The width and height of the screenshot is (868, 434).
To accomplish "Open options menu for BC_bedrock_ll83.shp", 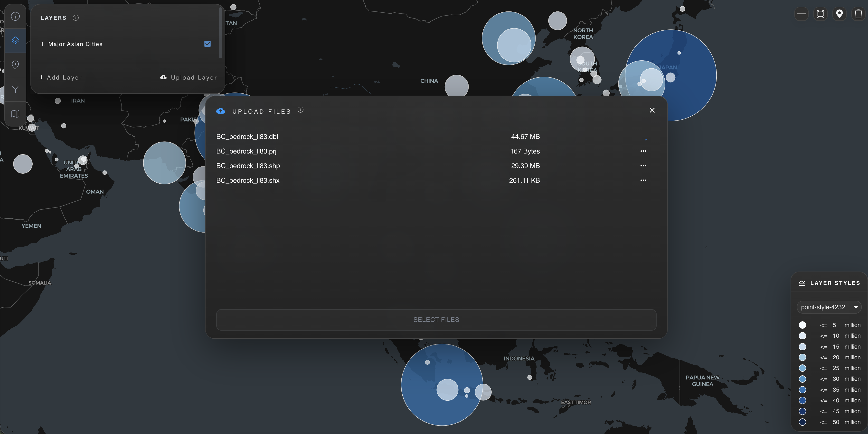I will click(x=643, y=166).
